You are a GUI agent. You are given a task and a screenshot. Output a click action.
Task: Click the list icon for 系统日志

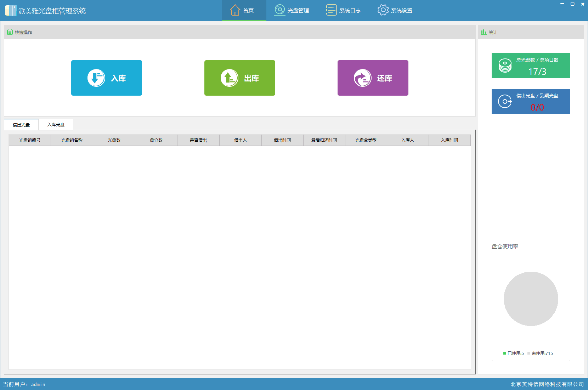pos(331,10)
